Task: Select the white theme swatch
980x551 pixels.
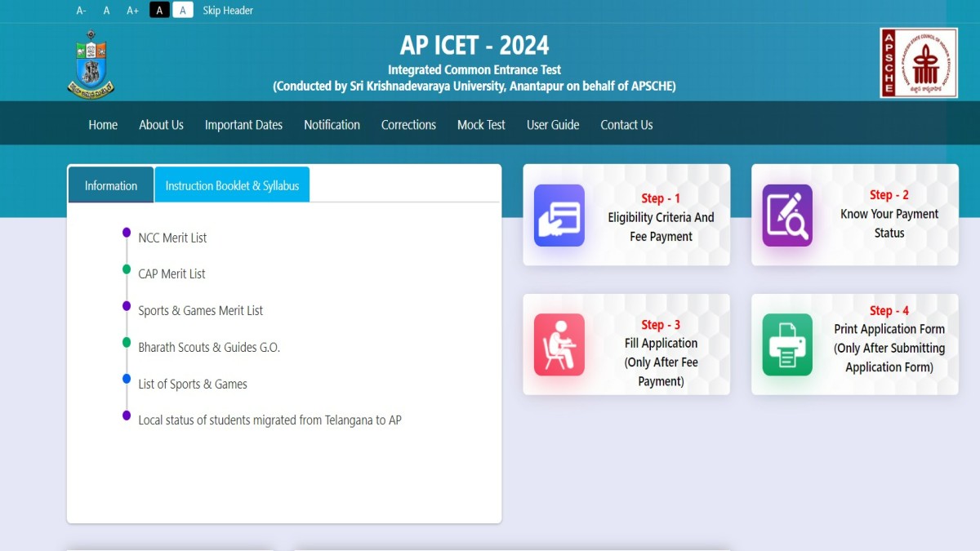Action: pyautogui.click(x=183, y=11)
